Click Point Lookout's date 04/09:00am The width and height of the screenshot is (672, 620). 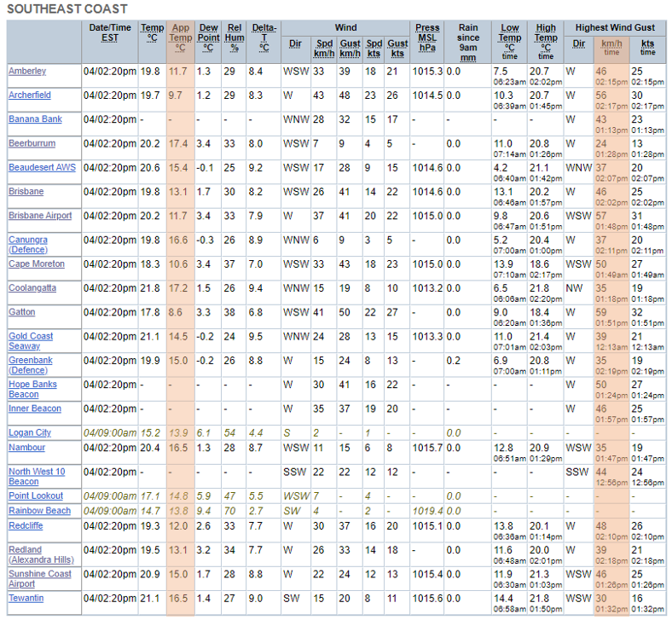110,496
